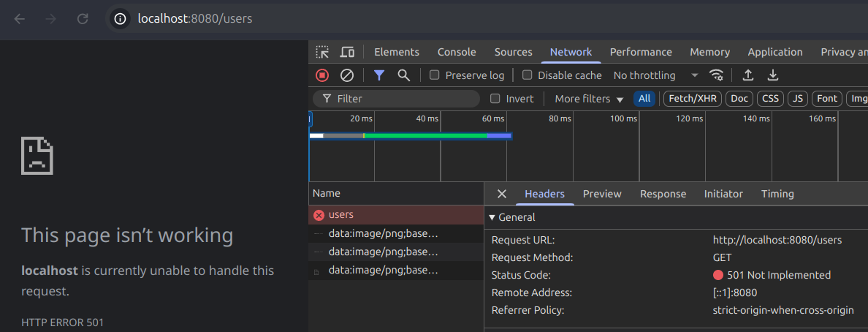The height and width of the screenshot is (332, 868).
Task: Click the GET request method value
Action: (x=723, y=257)
